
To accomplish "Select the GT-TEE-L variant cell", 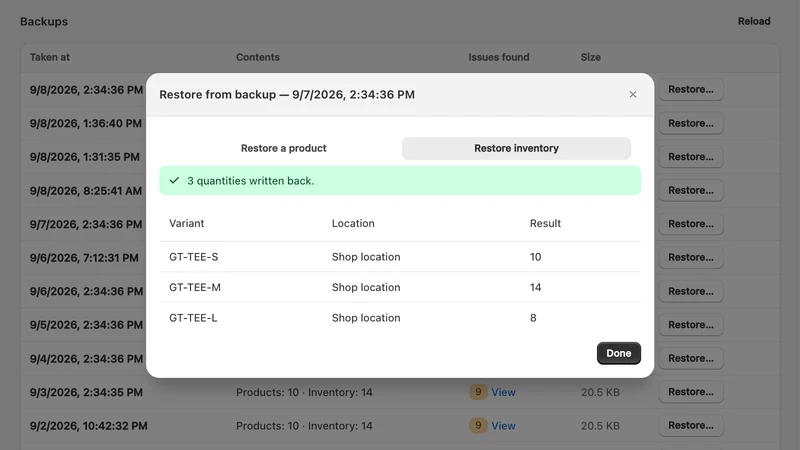I will (193, 318).
